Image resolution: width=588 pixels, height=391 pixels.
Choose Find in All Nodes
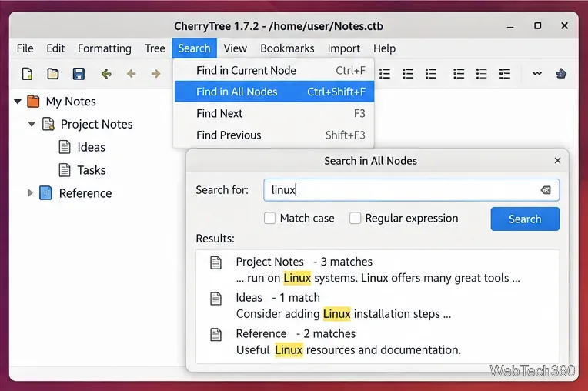(274, 92)
